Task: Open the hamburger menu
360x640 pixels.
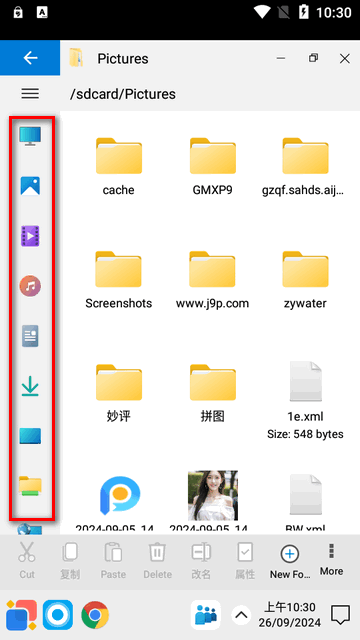Action: coord(30,93)
